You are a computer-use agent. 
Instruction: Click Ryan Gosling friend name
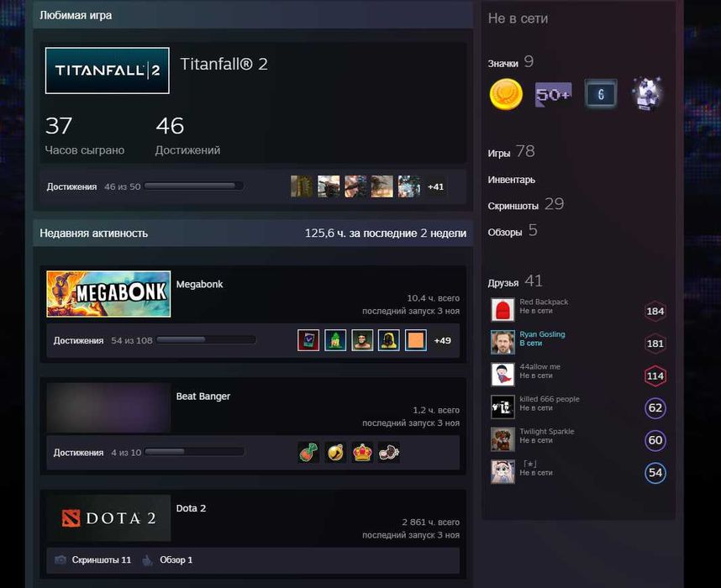(542, 334)
